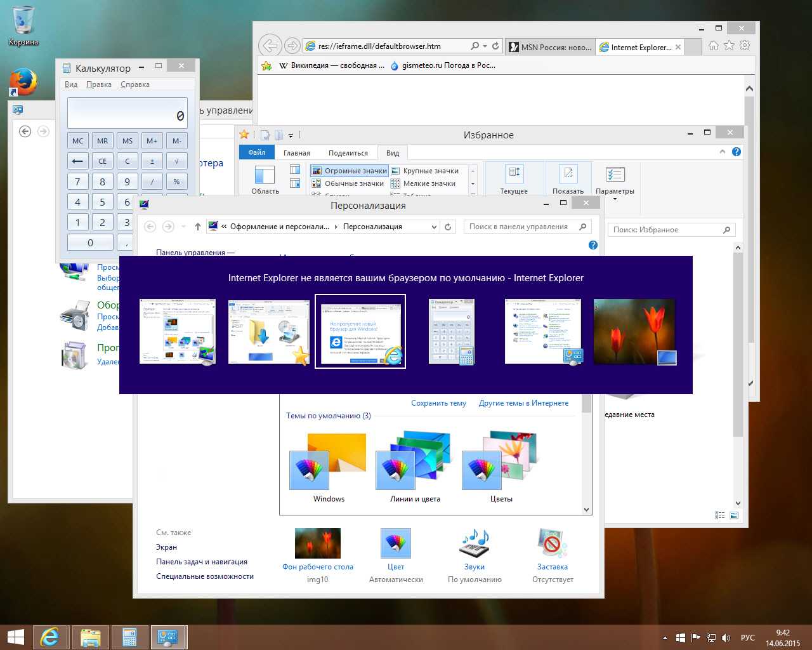Select the Huge icons view option
812x650 pixels.
coord(350,171)
